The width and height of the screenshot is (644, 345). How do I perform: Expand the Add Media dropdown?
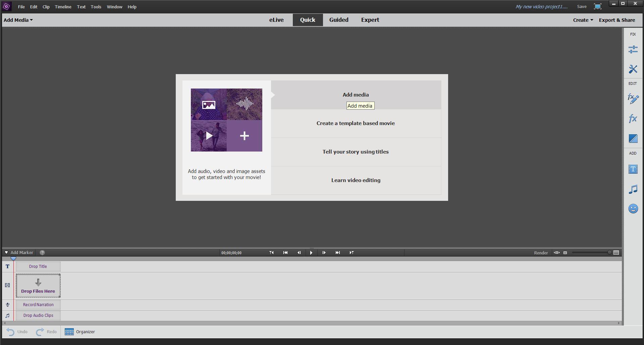tap(18, 20)
